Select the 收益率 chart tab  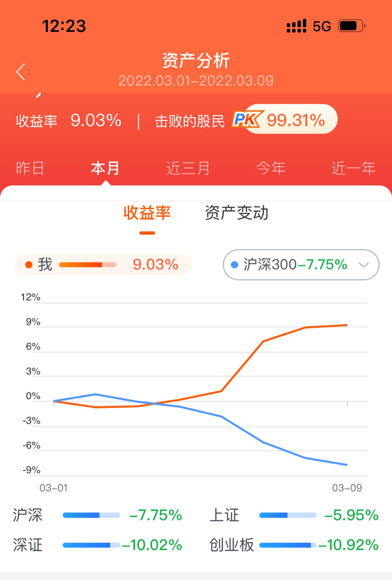click(147, 213)
